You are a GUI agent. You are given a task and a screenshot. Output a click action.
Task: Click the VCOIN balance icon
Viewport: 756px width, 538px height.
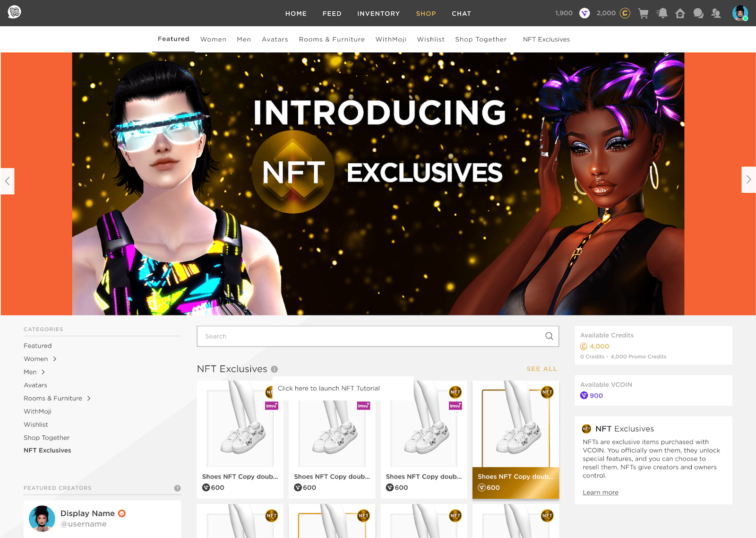(584, 13)
